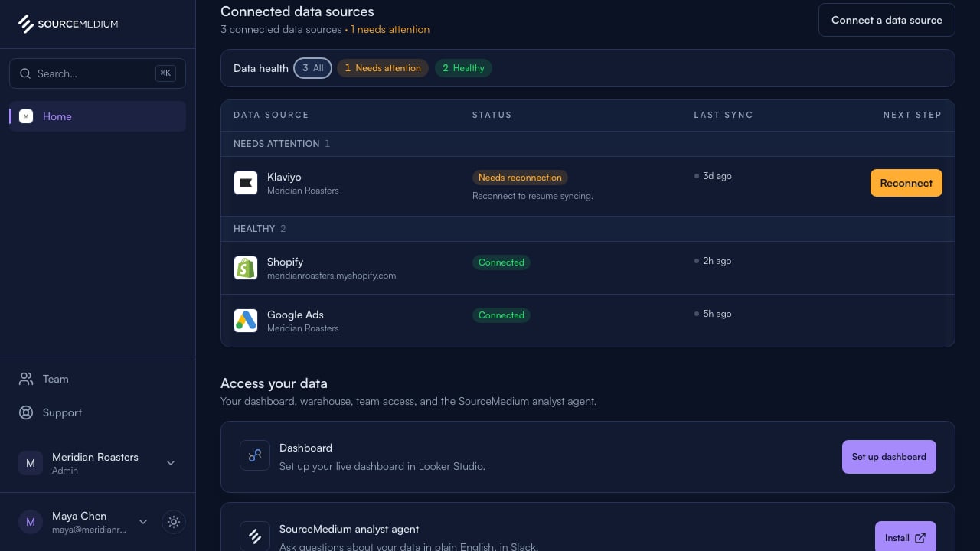
Task: Open the Maya Chen account menu chevron
Action: pos(143,522)
